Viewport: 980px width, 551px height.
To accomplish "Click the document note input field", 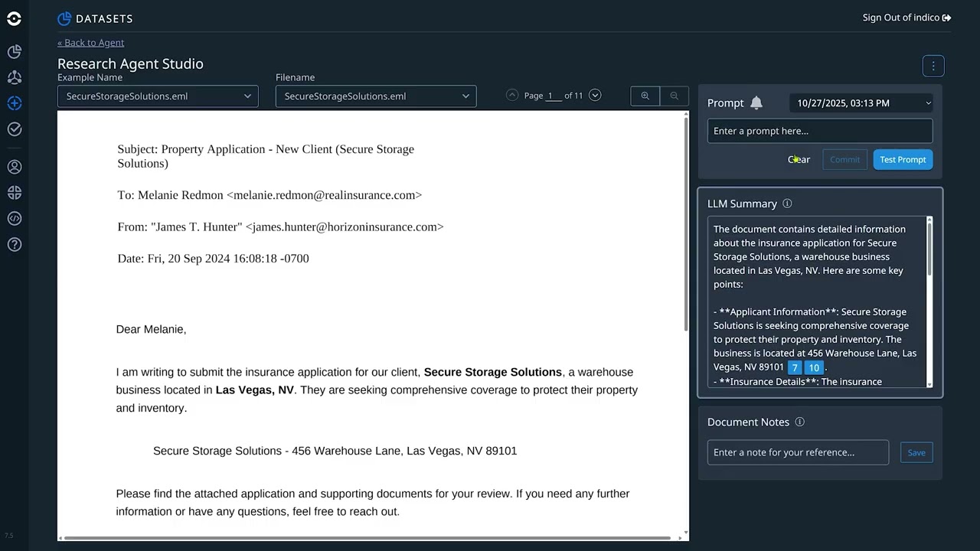I will (x=798, y=452).
